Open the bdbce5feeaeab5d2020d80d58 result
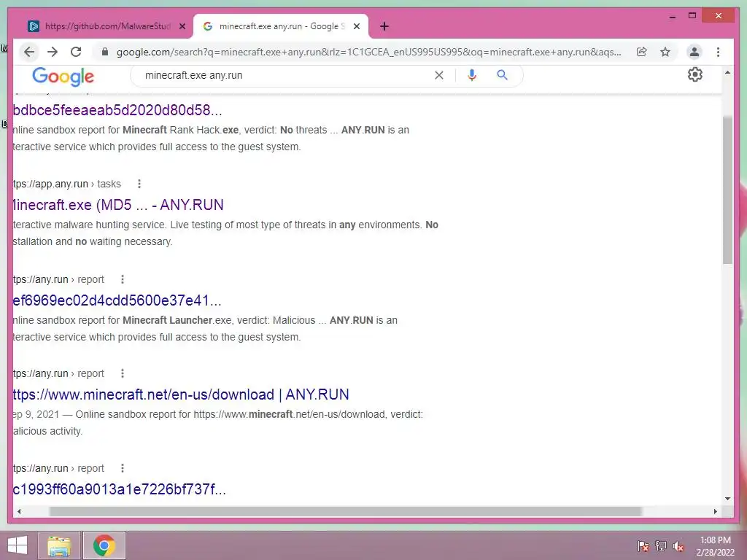The height and width of the screenshot is (560, 747). [117, 110]
